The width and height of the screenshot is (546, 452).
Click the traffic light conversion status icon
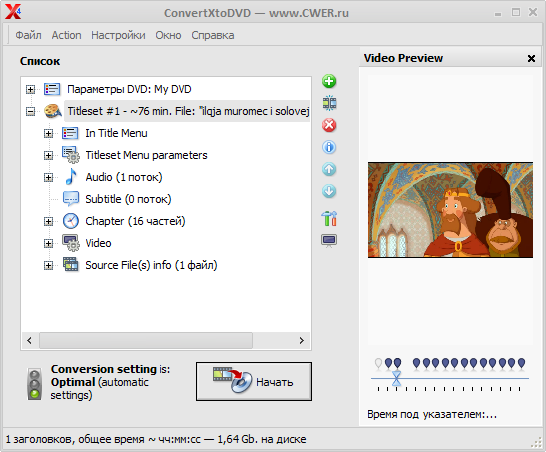[x=34, y=383]
